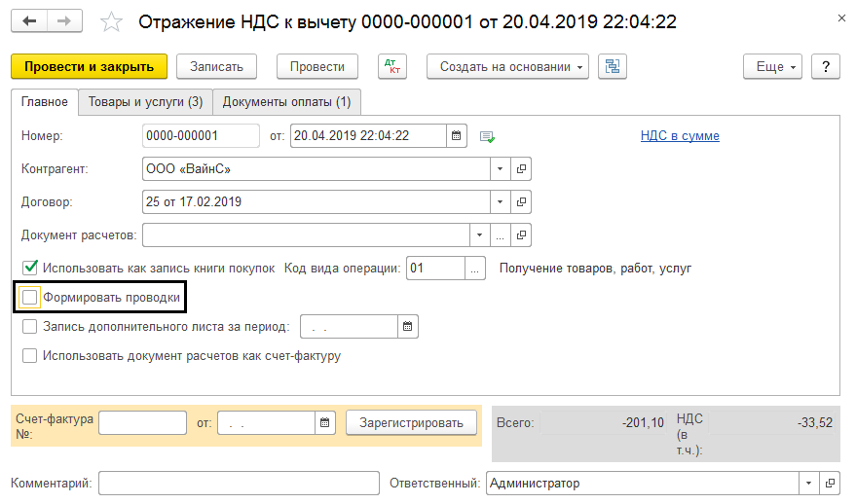Toggle Запись дополнительного листа за период

pyautogui.click(x=30, y=327)
